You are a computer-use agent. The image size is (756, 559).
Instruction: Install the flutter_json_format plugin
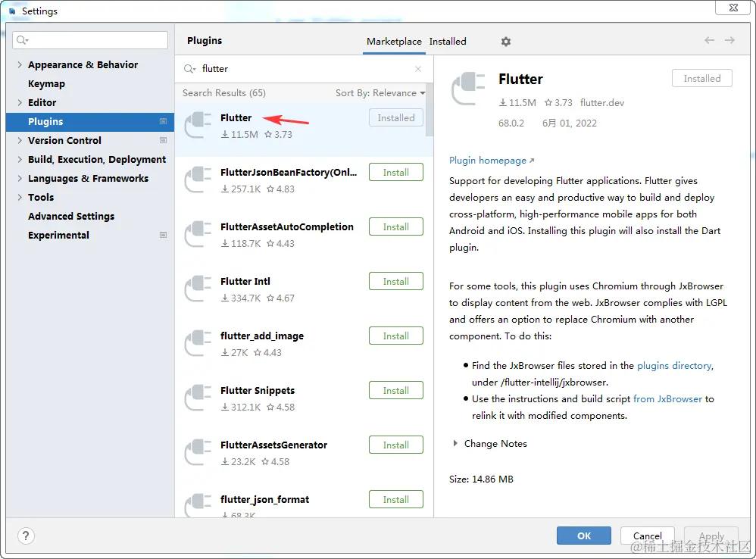pyautogui.click(x=396, y=499)
